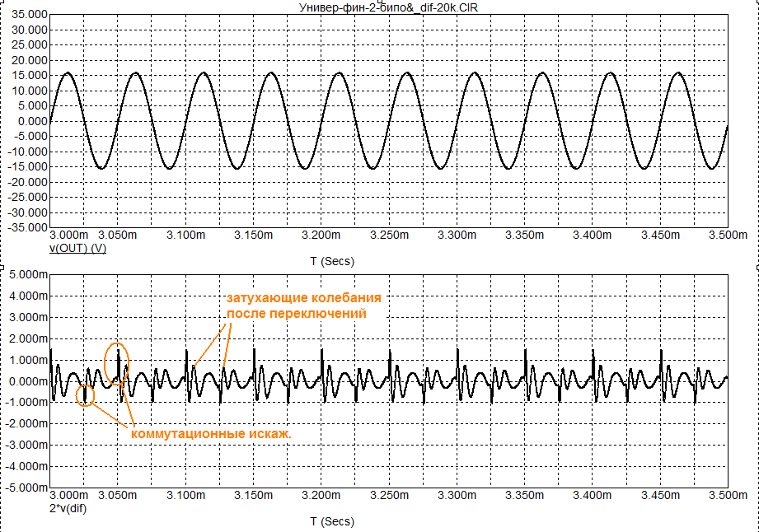Image resolution: width=759 pixels, height=532 pixels.
Task: Click 3.100m on the upper plot time axis
Action: pos(186,235)
